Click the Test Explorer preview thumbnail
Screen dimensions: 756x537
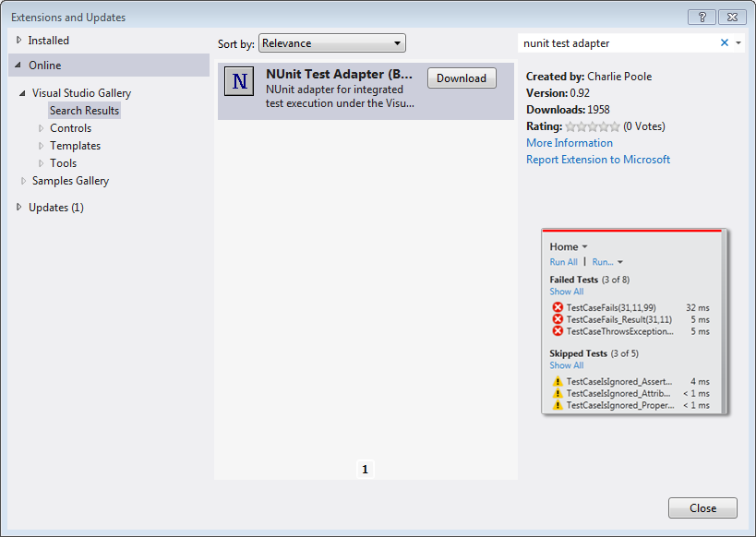(x=634, y=321)
